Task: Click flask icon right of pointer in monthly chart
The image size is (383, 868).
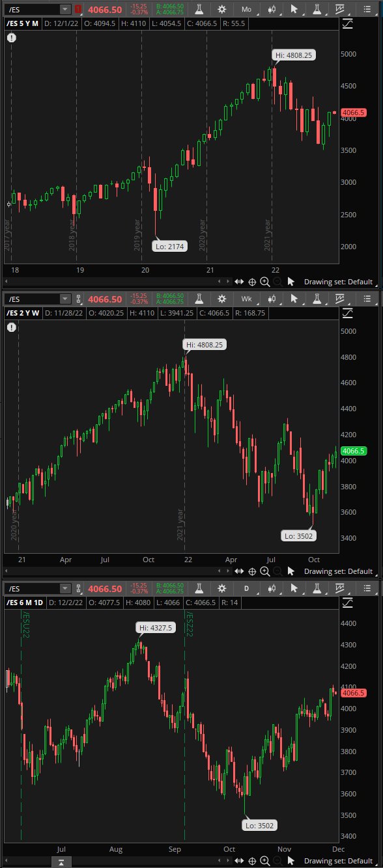Action: (317, 9)
